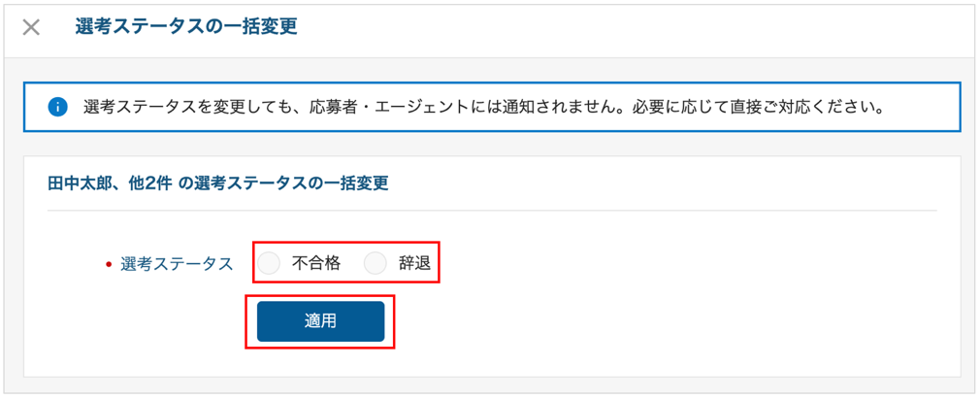
Task: Click the blue info icon in the notice banner
Action: (x=57, y=107)
